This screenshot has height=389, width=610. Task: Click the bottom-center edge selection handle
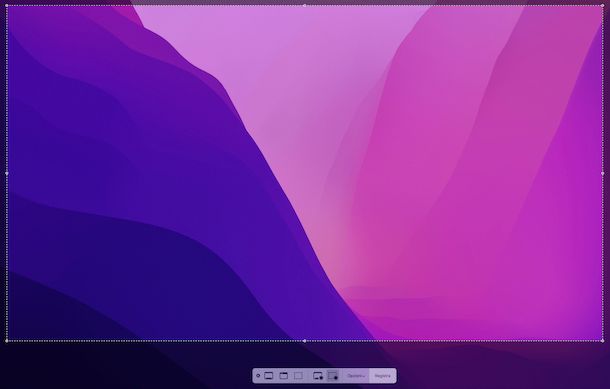(305, 341)
